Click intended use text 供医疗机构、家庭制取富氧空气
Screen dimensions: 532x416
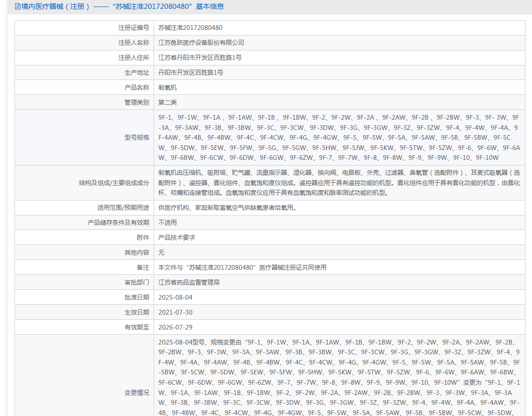[x=227, y=208]
